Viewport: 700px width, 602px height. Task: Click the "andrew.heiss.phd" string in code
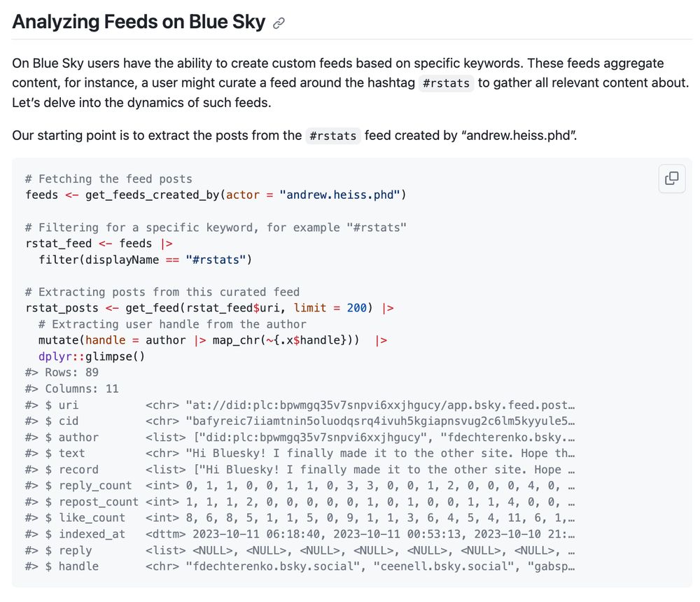[x=339, y=195]
